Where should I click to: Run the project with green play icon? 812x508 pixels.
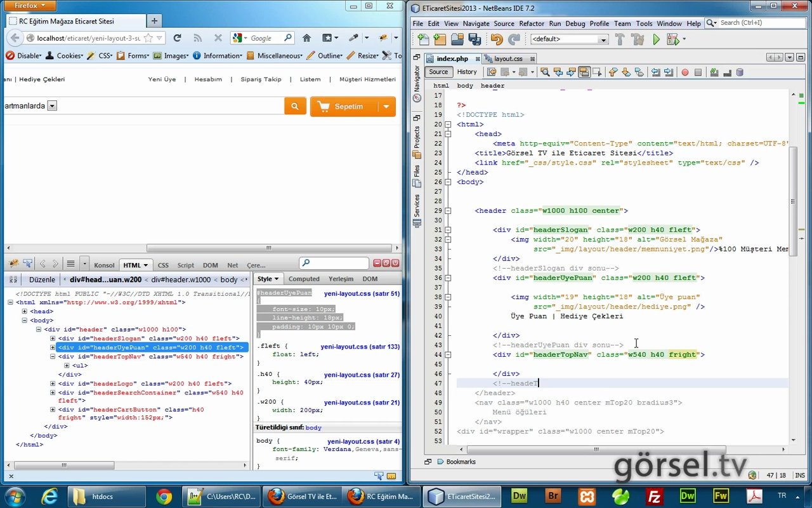[656, 39]
